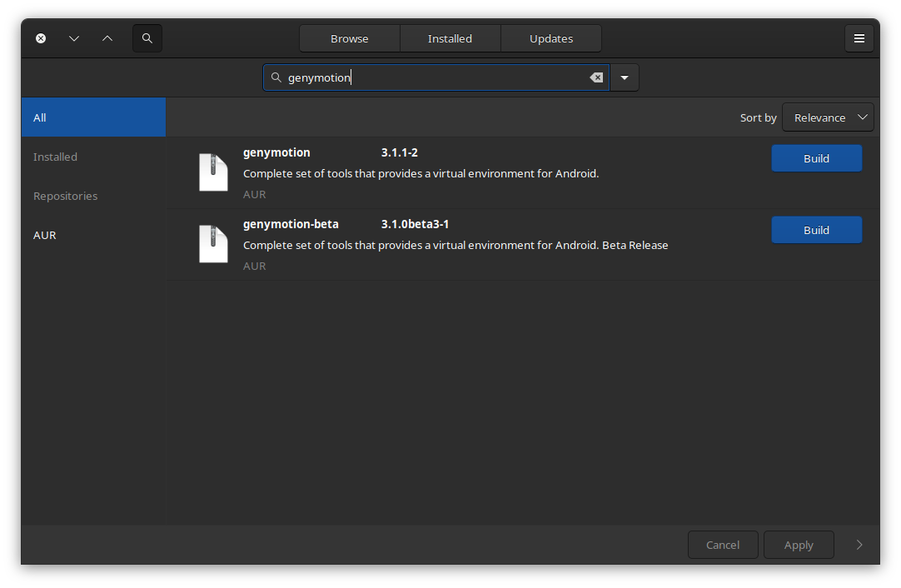Image resolution: width=901 pixels, height=588 pixels.
Task: Build the genymotion 3.1.1-2 package
Action: pos(817,158)
